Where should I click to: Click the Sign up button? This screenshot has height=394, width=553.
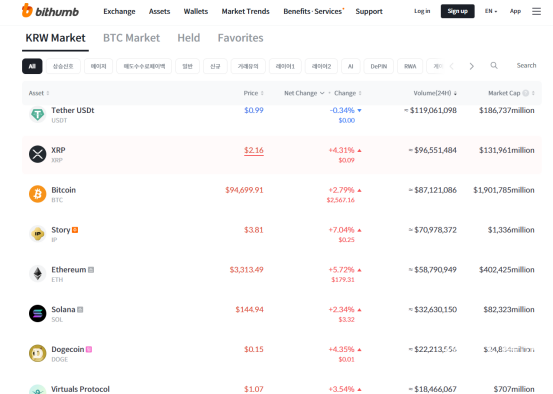click(x=457, y=11)
